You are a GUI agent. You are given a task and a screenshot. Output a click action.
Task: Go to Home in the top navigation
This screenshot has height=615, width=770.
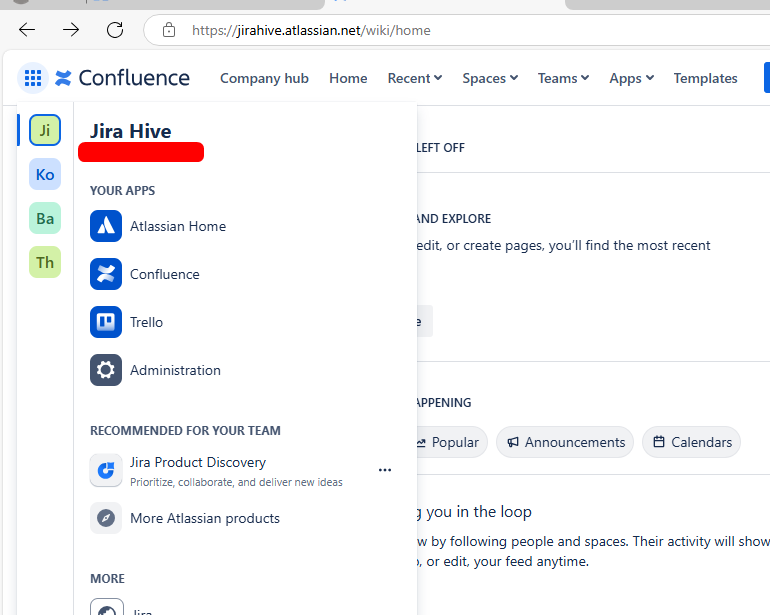[x=348, y=78]
